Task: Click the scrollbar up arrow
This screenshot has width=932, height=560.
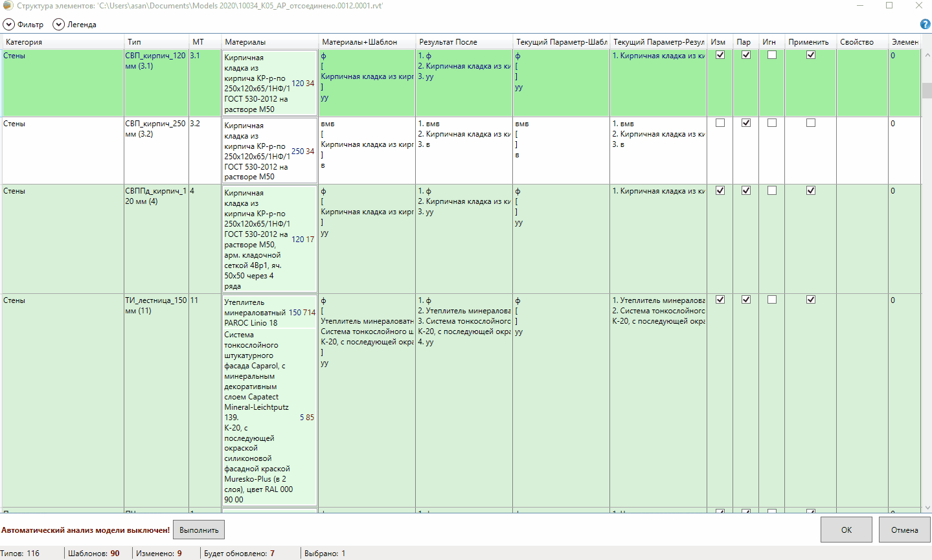Action: (927, 56)
